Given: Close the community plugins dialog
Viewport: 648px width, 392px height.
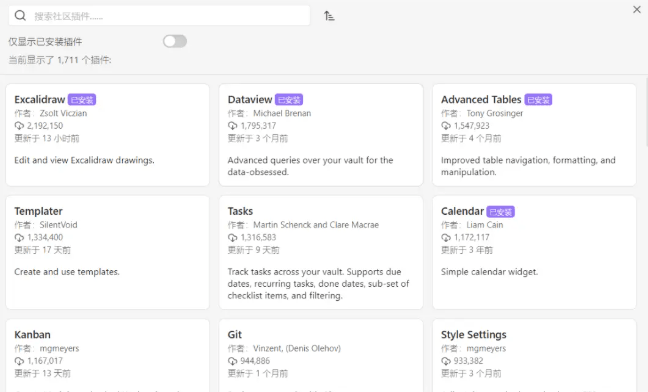Looking at the screenshot, I should (x=636, y=9).
